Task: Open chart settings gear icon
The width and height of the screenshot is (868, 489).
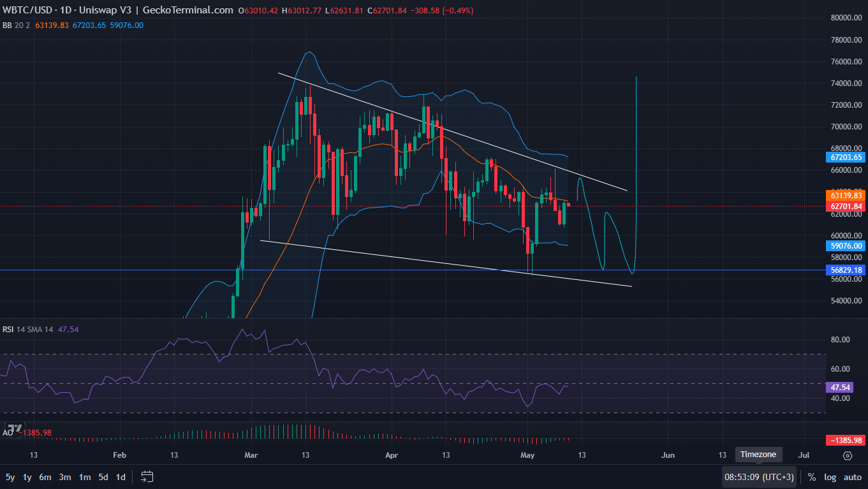Action: tap(848, 455)
